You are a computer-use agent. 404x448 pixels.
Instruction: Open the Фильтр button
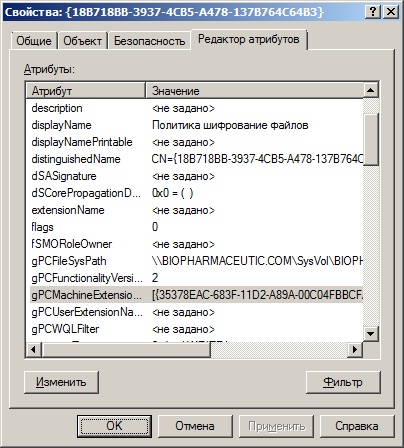pos(343,382)
